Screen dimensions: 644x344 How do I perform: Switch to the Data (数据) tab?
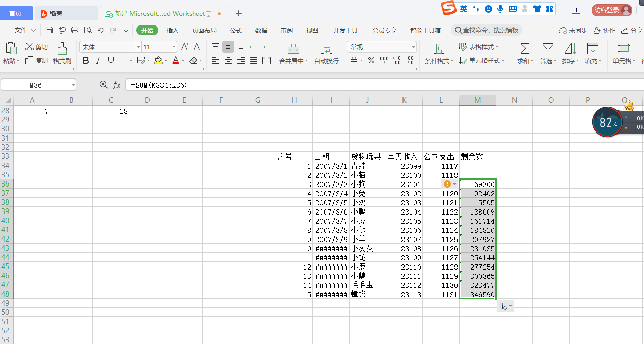pyautogui.click(x=261, y=30)
